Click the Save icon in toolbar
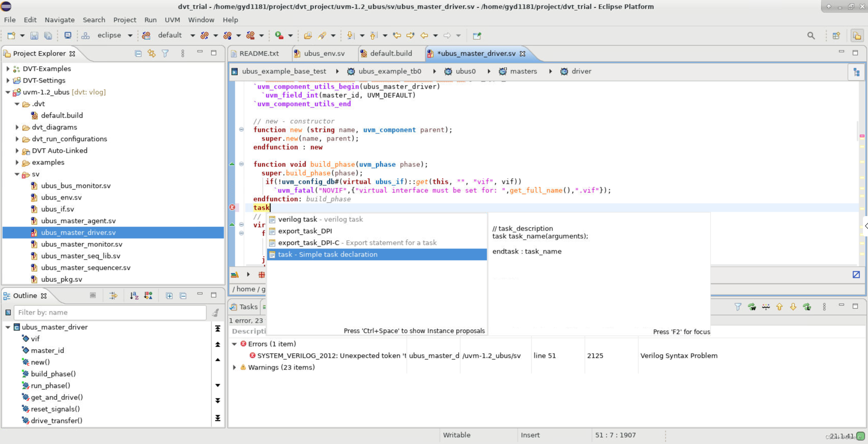Viewport: 868px width, 444px height. (x=34, y=35)
